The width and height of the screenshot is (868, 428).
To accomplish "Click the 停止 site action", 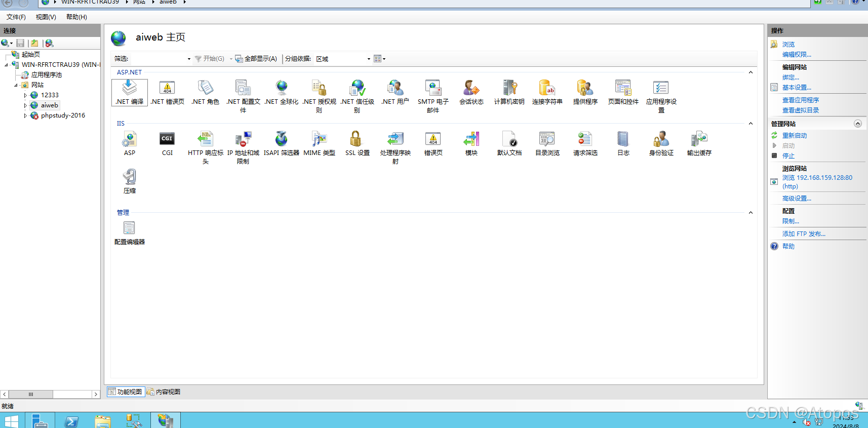I will (x=788, y=156).
